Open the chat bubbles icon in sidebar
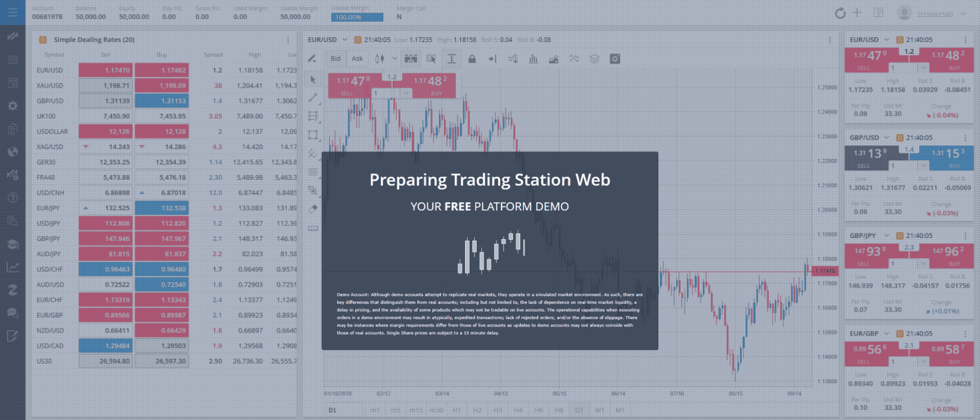 (13, 313)
